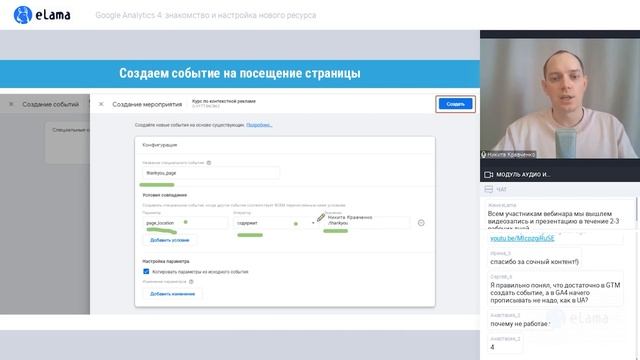Click microphone icon by presenter name
Screen dimensions: 640x360
484,155
